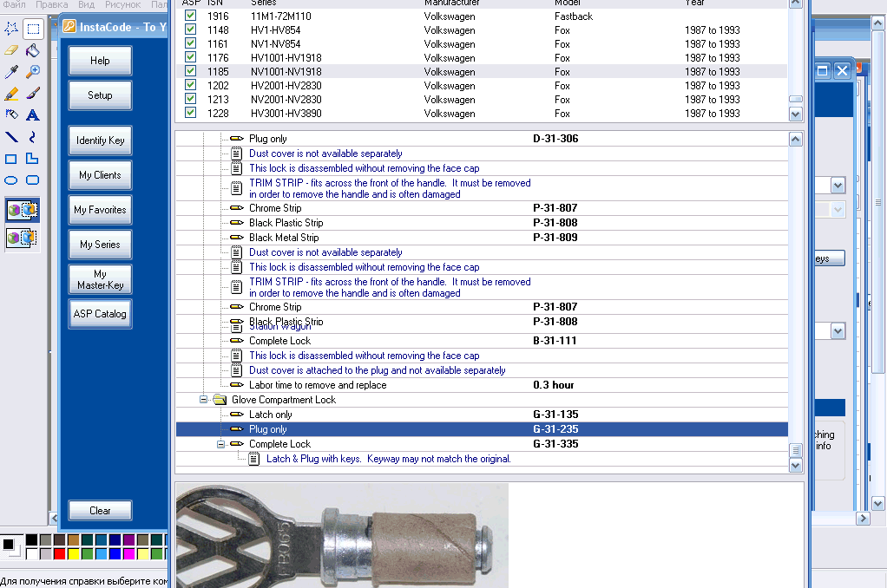This screenshot has width=887, height=588.
Task: Choose the Ellipse shape tool
Action: pos(11,180)
